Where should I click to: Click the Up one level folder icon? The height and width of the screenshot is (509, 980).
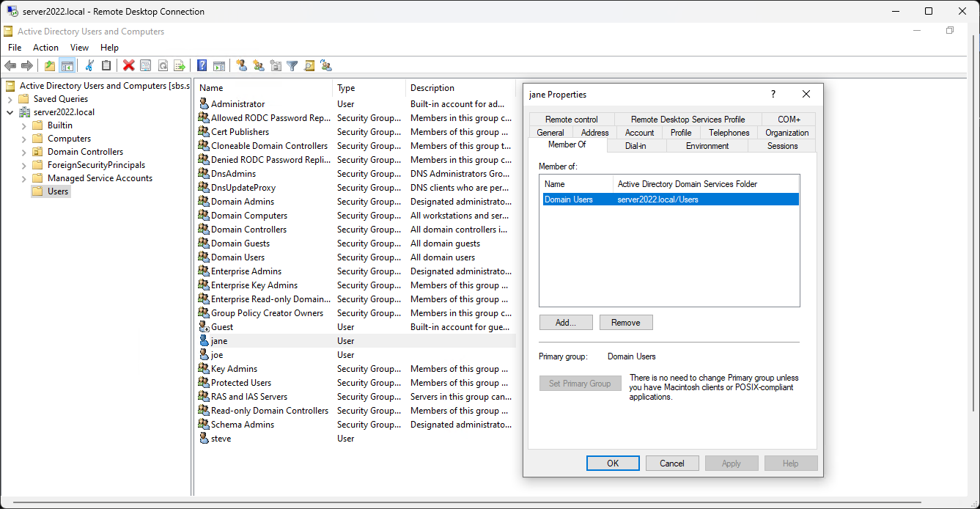pyautogui.click(x=50, y=66)
